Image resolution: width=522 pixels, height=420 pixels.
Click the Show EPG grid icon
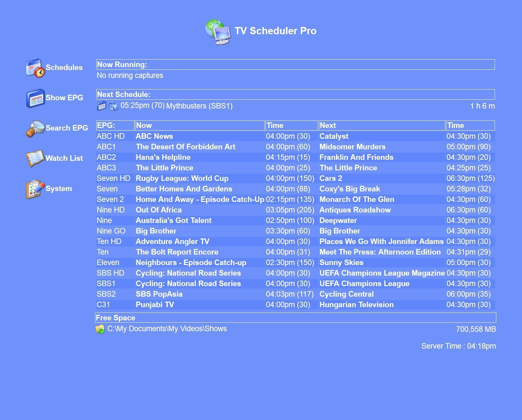click(x=35, y=98)
